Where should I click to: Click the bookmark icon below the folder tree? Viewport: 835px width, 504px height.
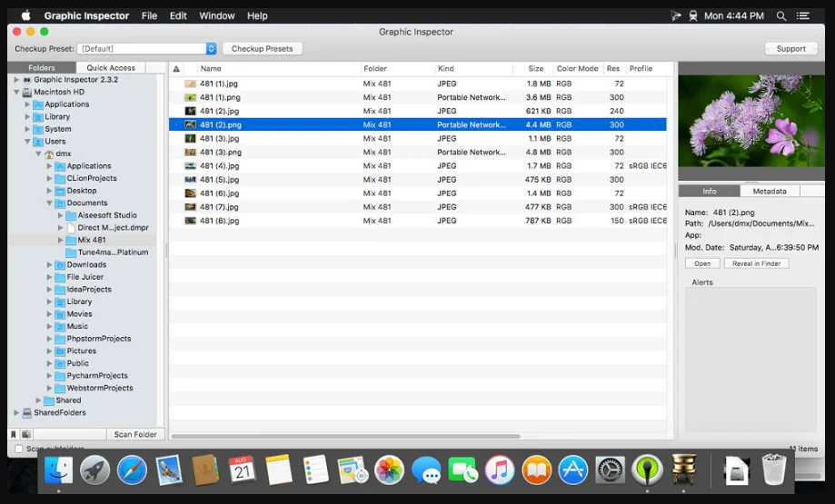[x=14, y=434]
